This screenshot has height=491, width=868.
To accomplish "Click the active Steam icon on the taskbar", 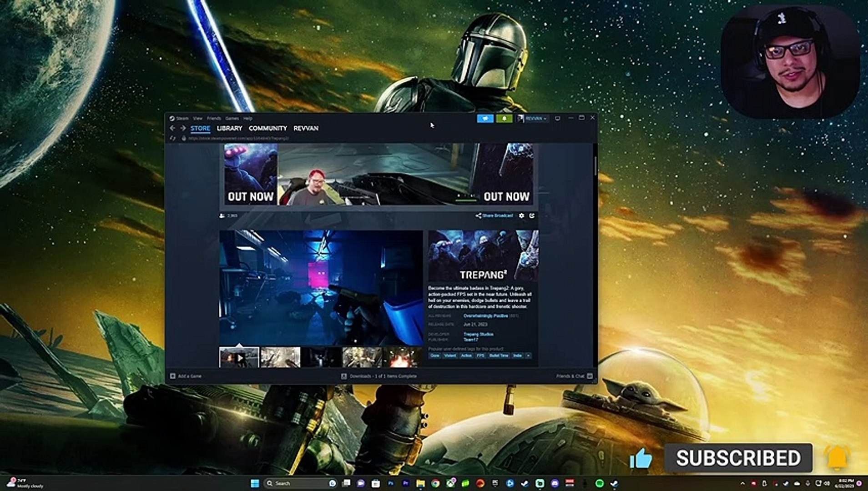I will point(614,483).
